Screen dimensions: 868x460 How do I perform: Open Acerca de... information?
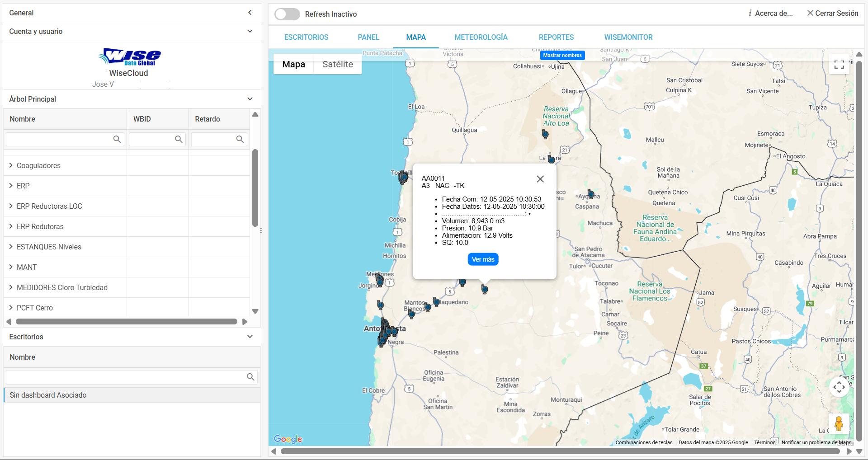pos(771,14)
